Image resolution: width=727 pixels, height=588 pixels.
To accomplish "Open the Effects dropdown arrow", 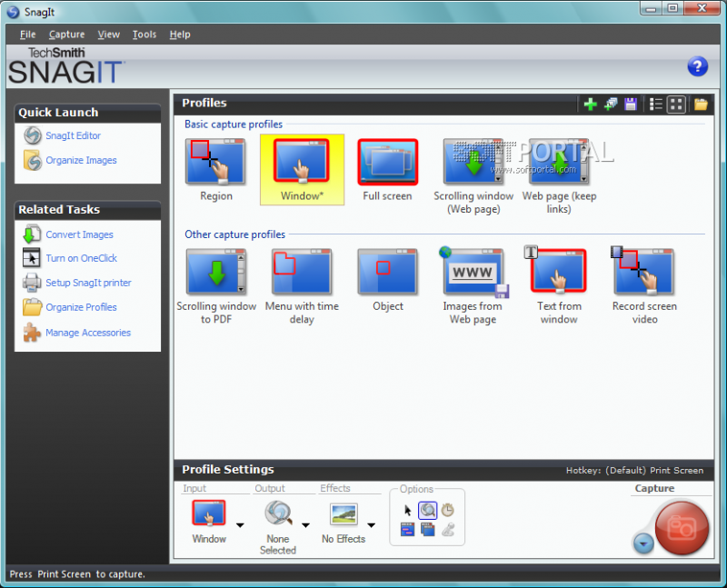I will 372,525.
